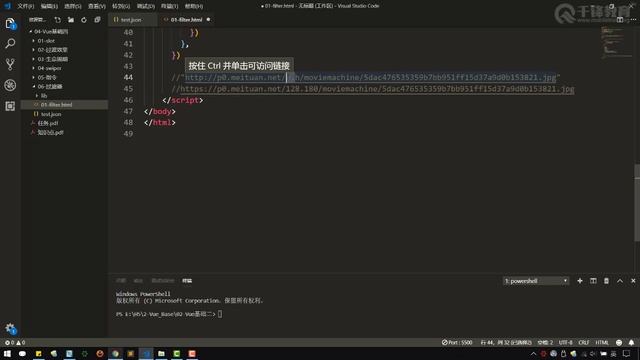Select 01-filter.html in Explorer tree

pyautogui.click(x=64, y=105)
